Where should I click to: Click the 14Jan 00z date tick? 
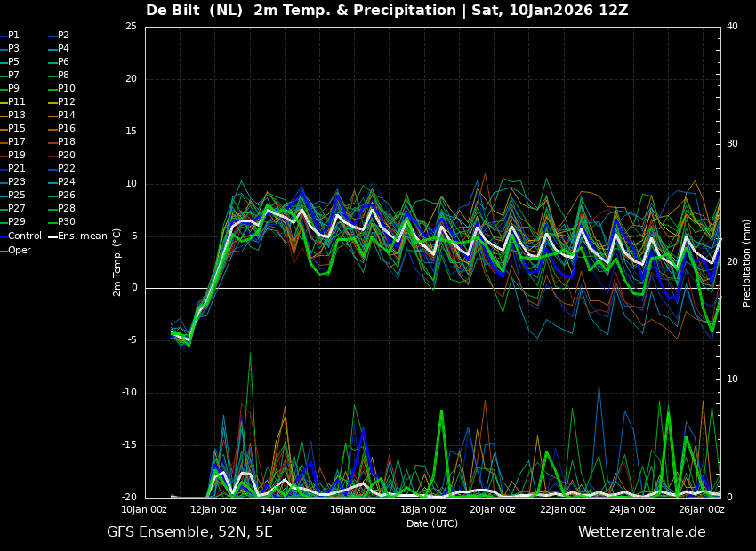[x=283, y=509]
